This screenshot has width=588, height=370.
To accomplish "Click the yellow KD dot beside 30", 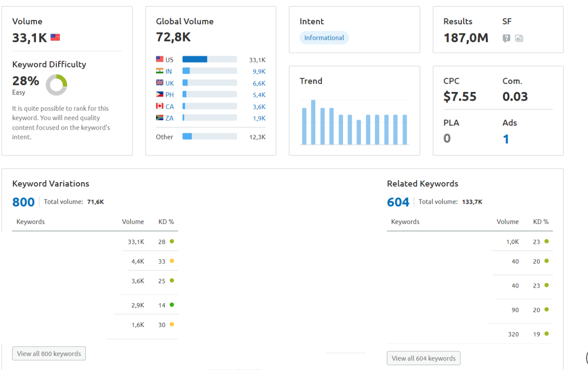I will pos(172,324).
